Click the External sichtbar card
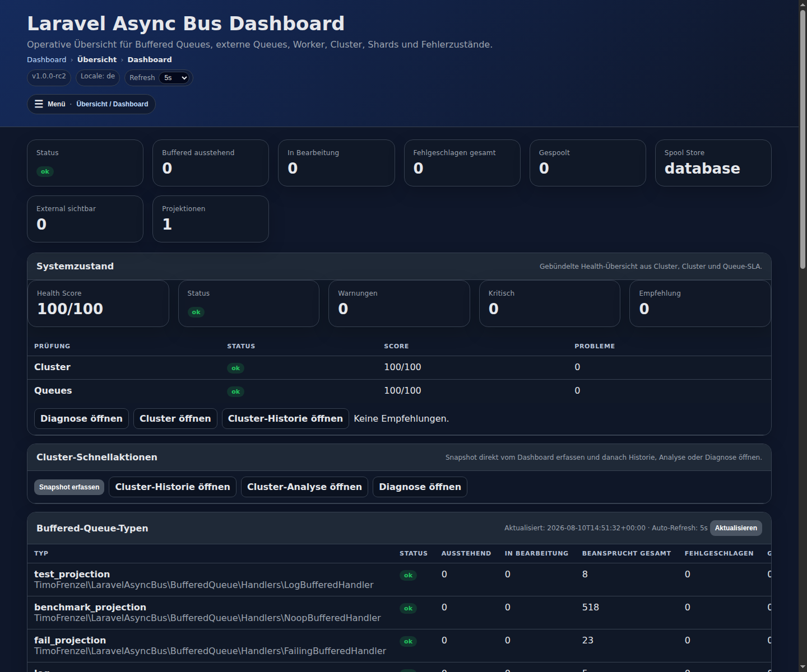 point(85,219)
